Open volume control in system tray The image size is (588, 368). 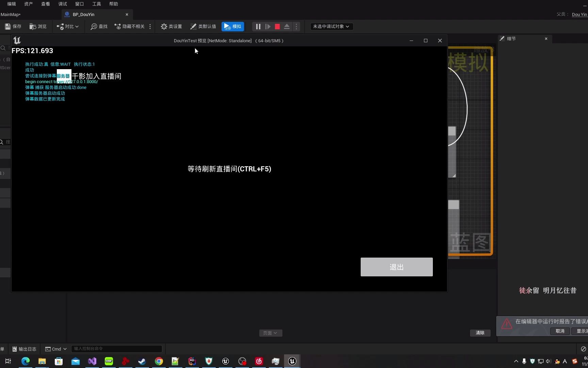click(549, 361)
